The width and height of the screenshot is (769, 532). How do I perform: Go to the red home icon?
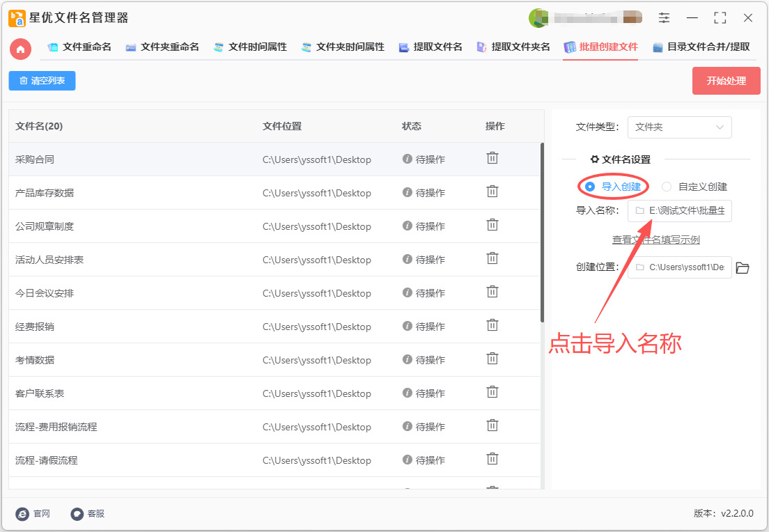point(21,49)
